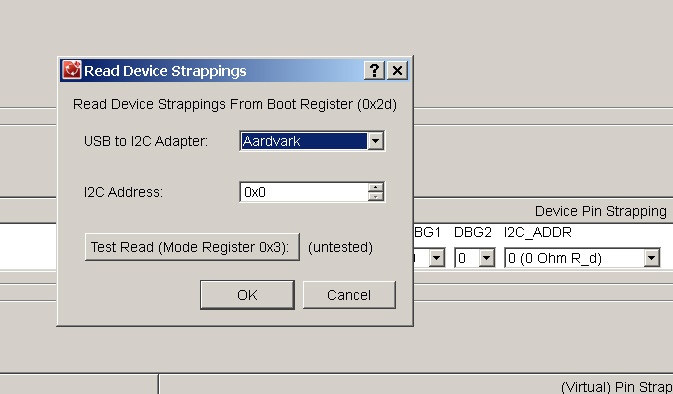Open the I2C_ADDR dropdown showing 0 Ohm R_d
673x394 pixels.
click(x=652, y=258)
